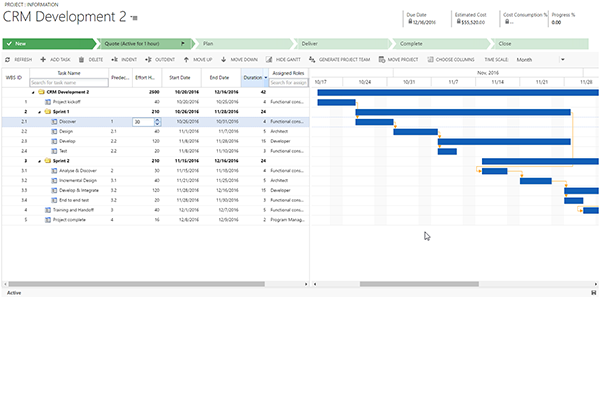
Task: Select the Develop & Integrate task name
Action: [79, 190]
